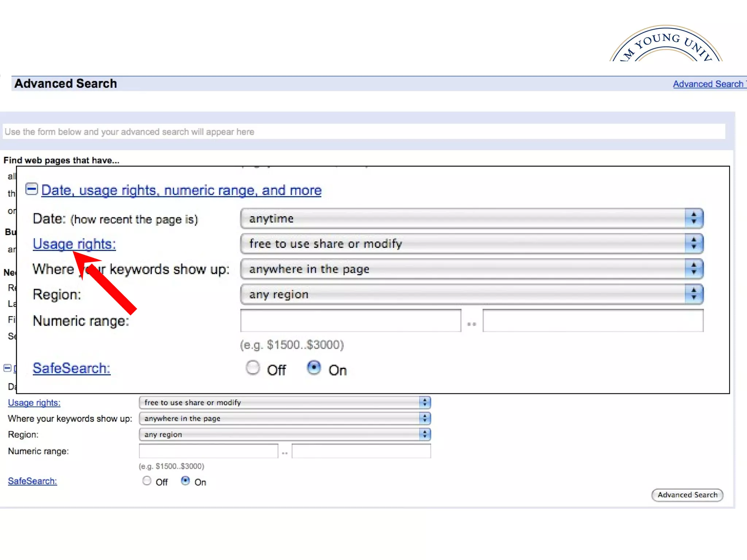Click the small minus icon near SafeSearch
Screen dimensions: 747x560
pyautogui.click(x=7, y=368)
